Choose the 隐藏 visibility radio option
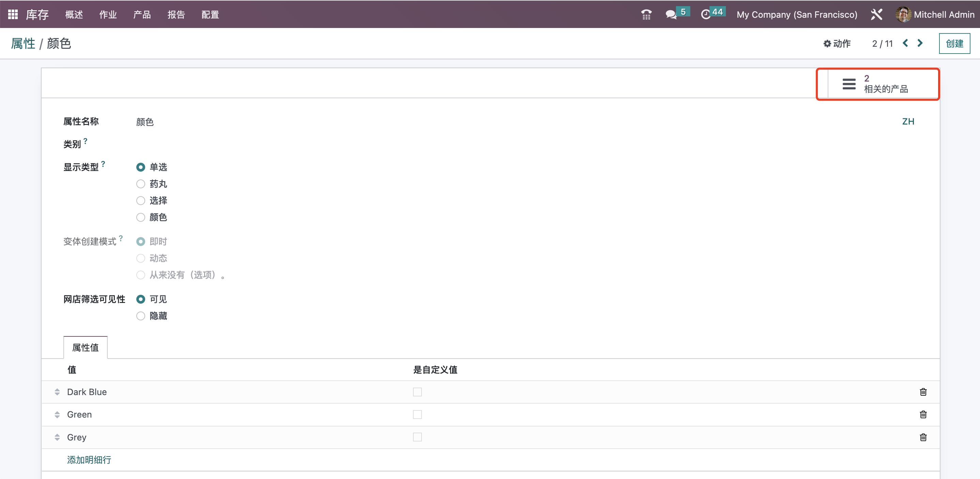The width and height of the screenshot is (980, 479). pos(141,316)
